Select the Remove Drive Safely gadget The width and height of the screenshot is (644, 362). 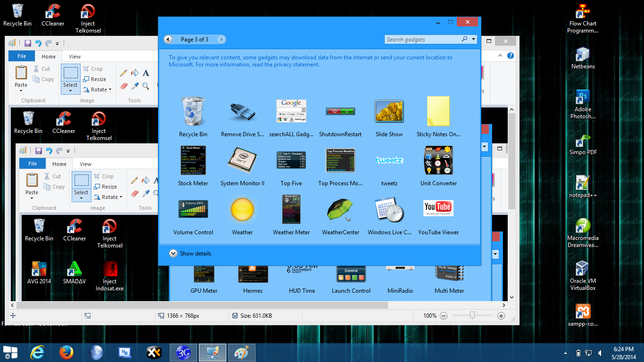242,112
